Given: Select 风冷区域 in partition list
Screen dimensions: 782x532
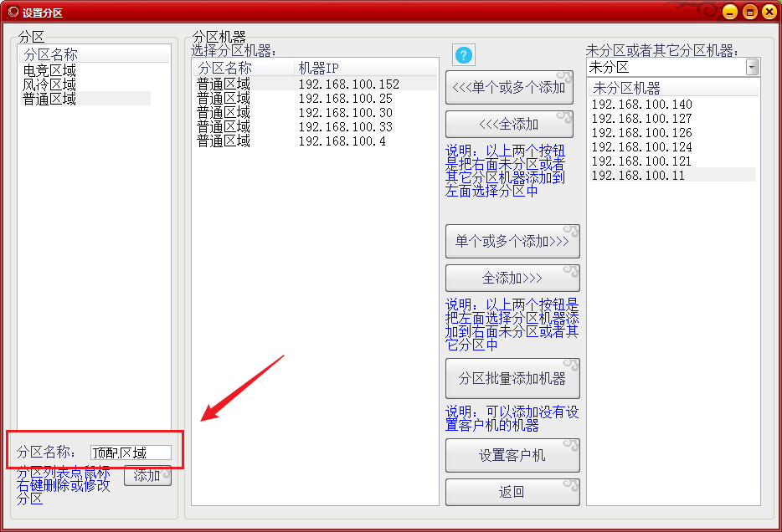Looking at the screenshot, I should coord(50,85).
